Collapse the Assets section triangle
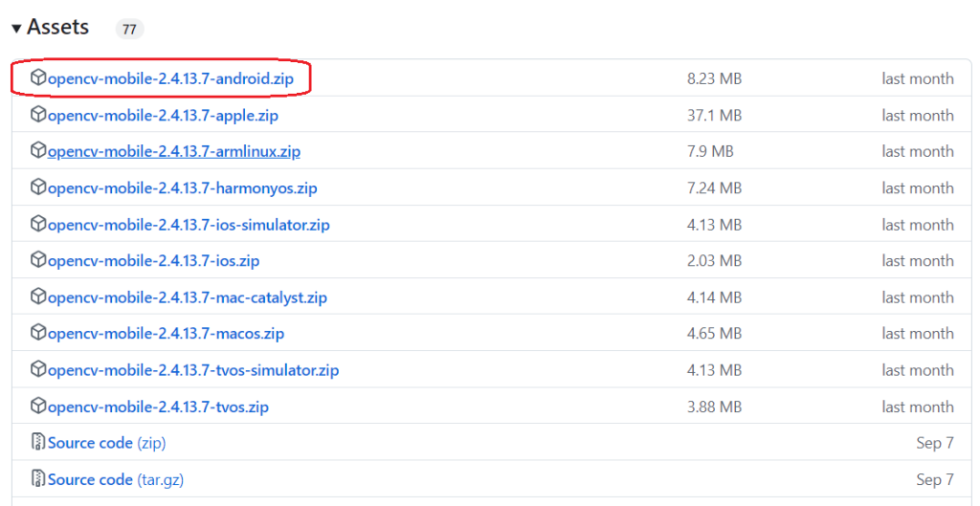 [17, 29]
